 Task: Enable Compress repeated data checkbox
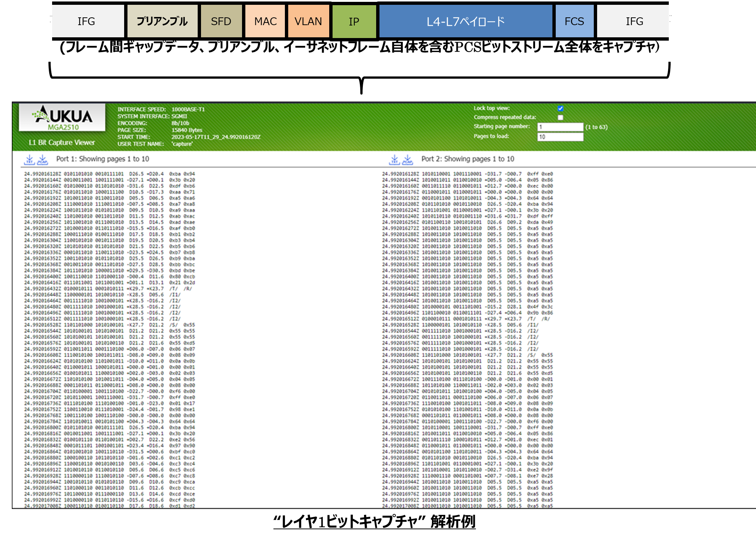tap(560, 117)
